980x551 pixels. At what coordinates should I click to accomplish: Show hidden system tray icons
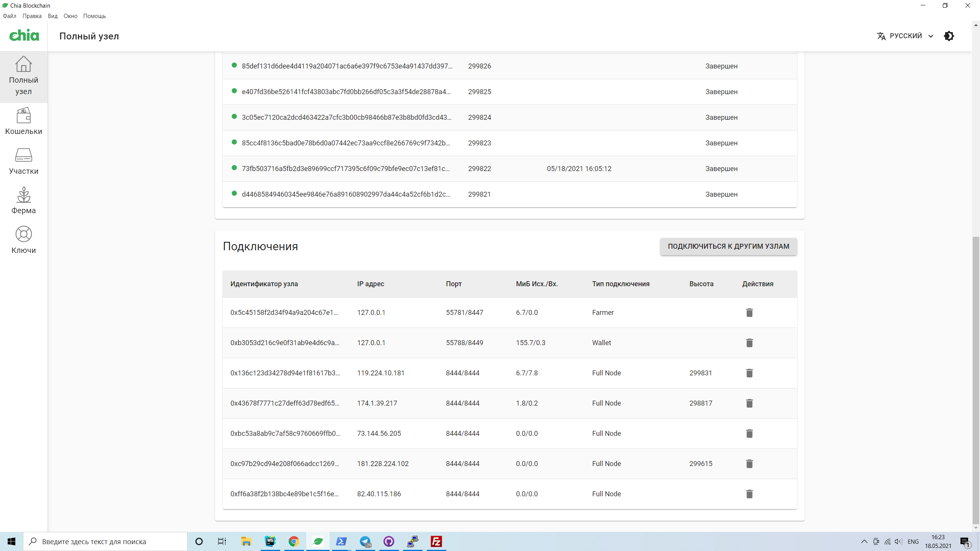[x=864, y=541]
